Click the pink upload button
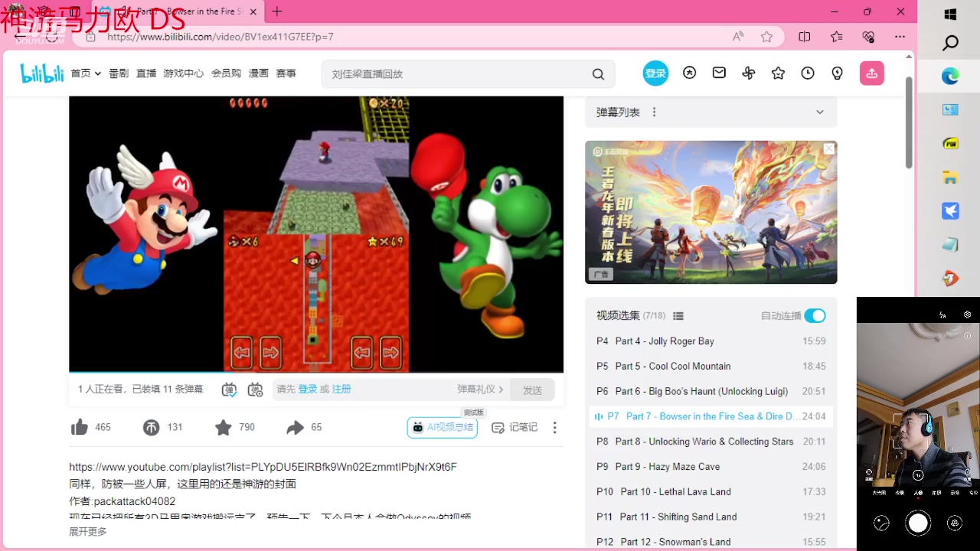 click(871, 73)
